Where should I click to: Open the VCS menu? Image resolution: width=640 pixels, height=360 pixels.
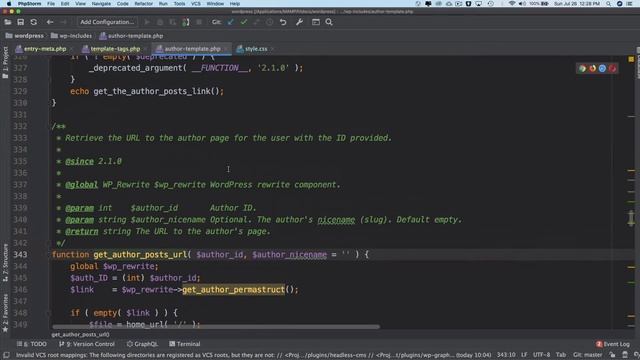196,4
